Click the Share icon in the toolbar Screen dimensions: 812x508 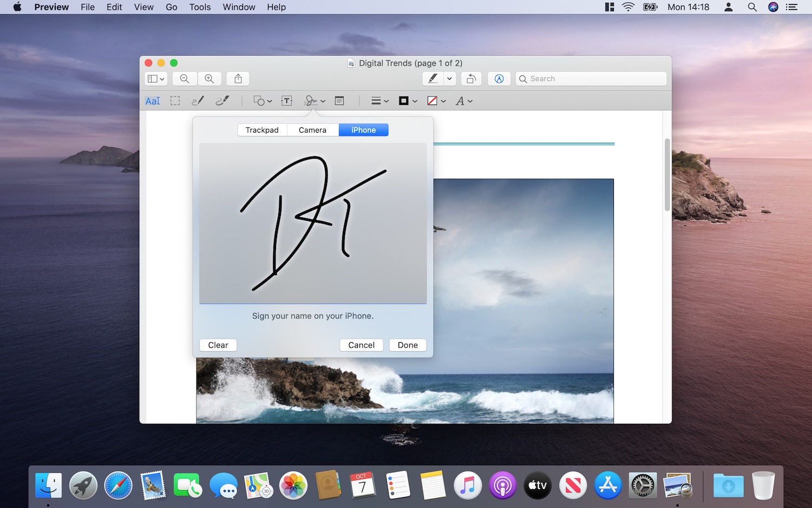pyautogui.click(x=238, y=79)
